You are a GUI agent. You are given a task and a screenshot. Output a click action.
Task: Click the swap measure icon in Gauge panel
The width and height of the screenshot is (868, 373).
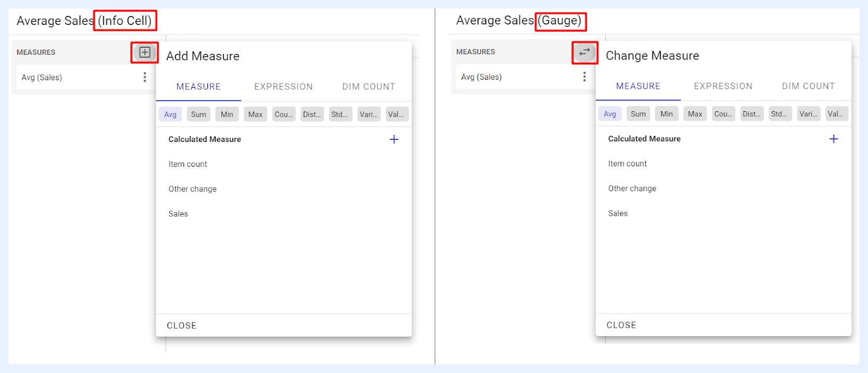point(585,52)
